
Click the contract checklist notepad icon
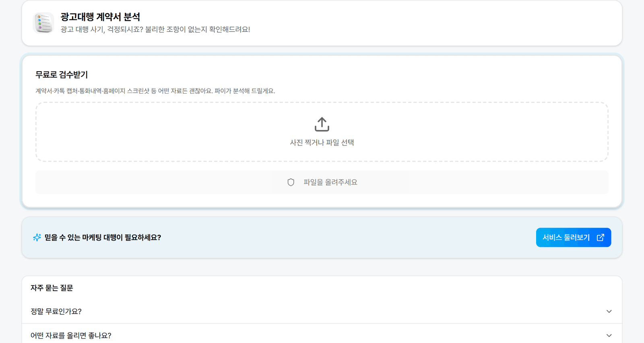pyautogui.click(x=43, y=23)
